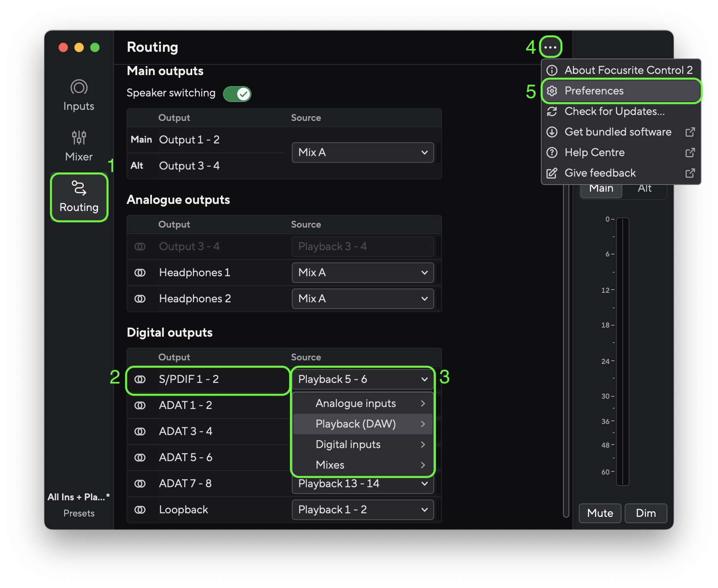Image resolution: width=718 pixels, height=588 pixels.
Task: Open the Playback 13 - 14 source dropdown
Action: 362,483
